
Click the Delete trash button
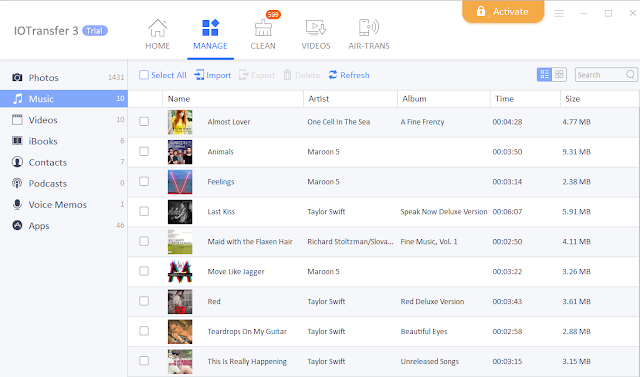click(302, 75)
